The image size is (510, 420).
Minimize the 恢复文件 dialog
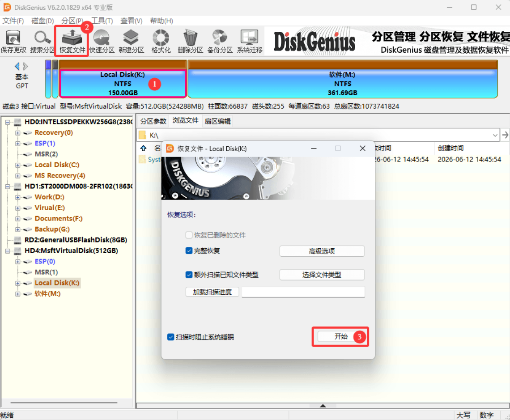click(x=314, y=148)
